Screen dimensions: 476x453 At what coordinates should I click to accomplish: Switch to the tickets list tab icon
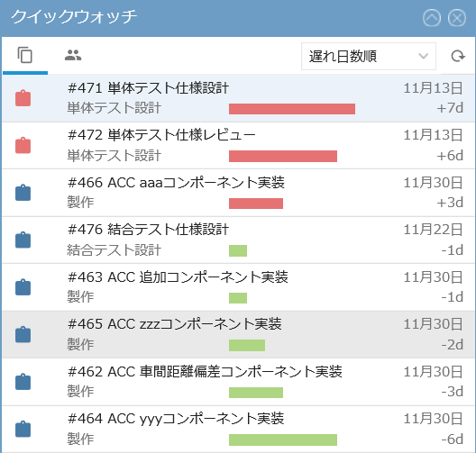25,55
